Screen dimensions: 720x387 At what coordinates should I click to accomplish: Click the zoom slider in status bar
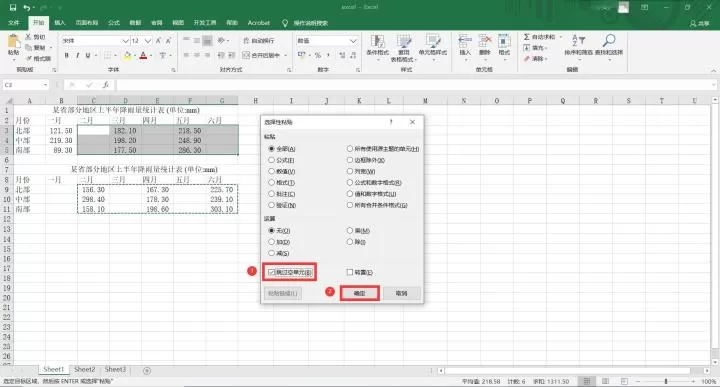pos(665,381)
